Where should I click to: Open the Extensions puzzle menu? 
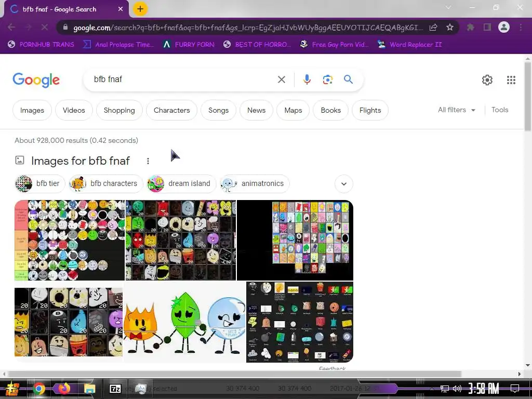tap(471, 27)
